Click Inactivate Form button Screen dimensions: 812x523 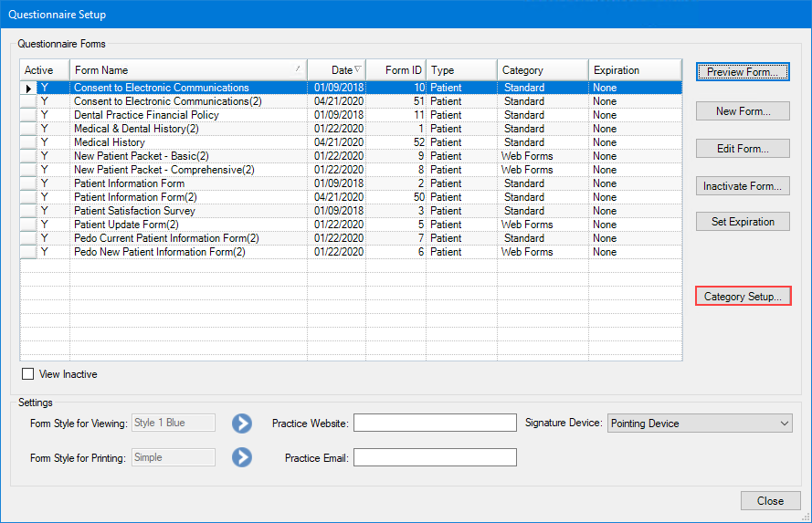point(743,186)
